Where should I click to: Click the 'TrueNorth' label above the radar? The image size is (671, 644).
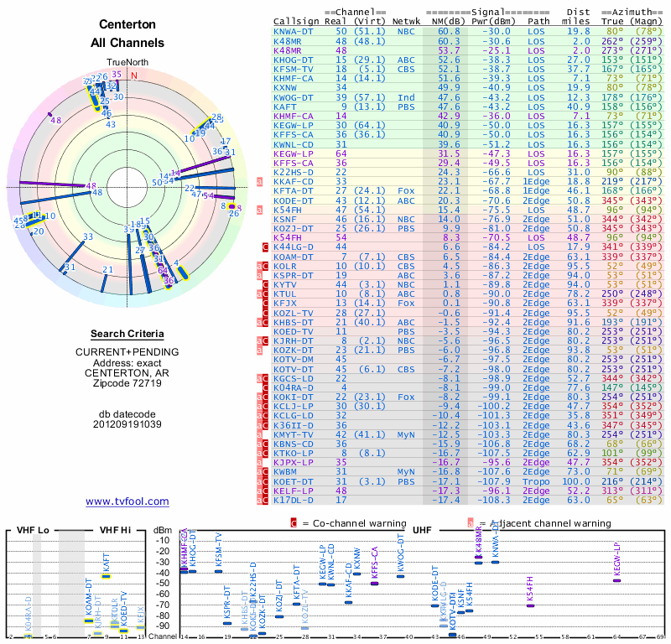[127, 63]
